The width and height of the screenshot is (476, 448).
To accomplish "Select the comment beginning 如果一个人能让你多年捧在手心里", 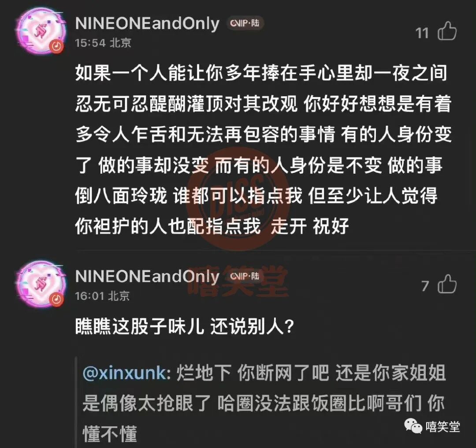I will click(264, 150).
